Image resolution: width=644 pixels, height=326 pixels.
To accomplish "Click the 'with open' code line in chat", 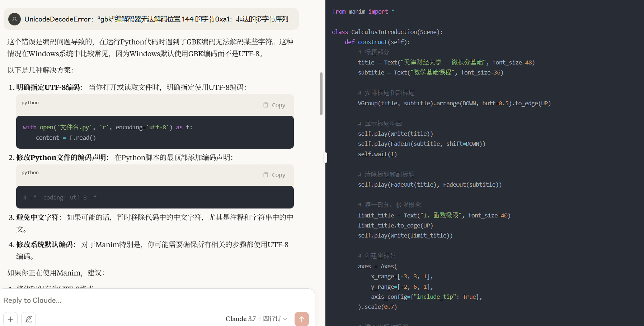I will [x=108, y=127].
